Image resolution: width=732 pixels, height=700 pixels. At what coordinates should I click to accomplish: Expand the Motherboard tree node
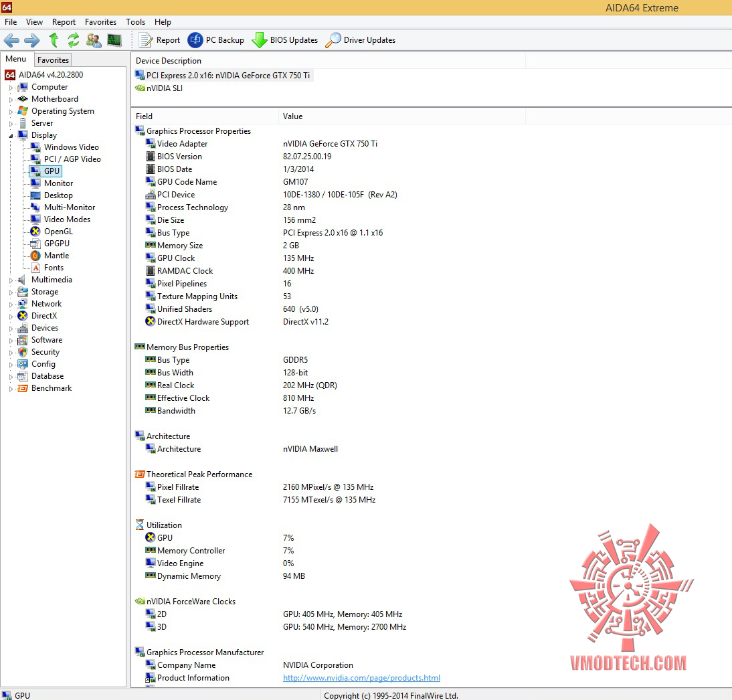(11, 100)
